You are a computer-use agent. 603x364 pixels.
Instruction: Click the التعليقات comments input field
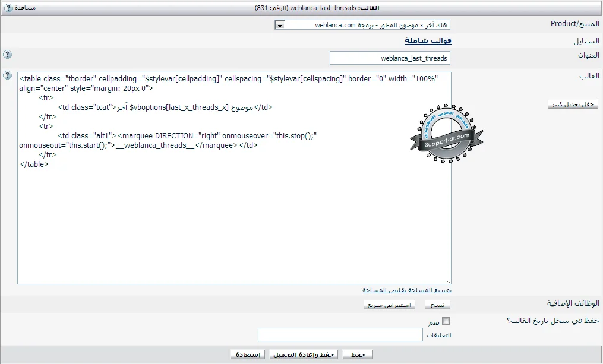tap(340, 335)
